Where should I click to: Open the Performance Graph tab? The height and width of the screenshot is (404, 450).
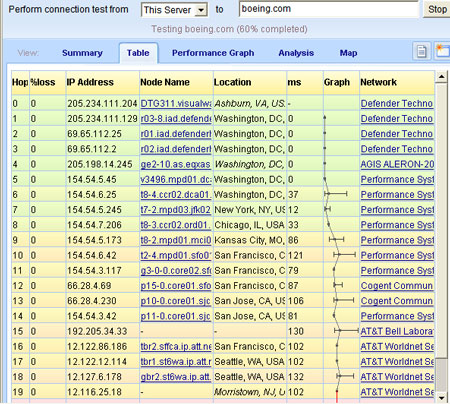click(x=213, y=53)
